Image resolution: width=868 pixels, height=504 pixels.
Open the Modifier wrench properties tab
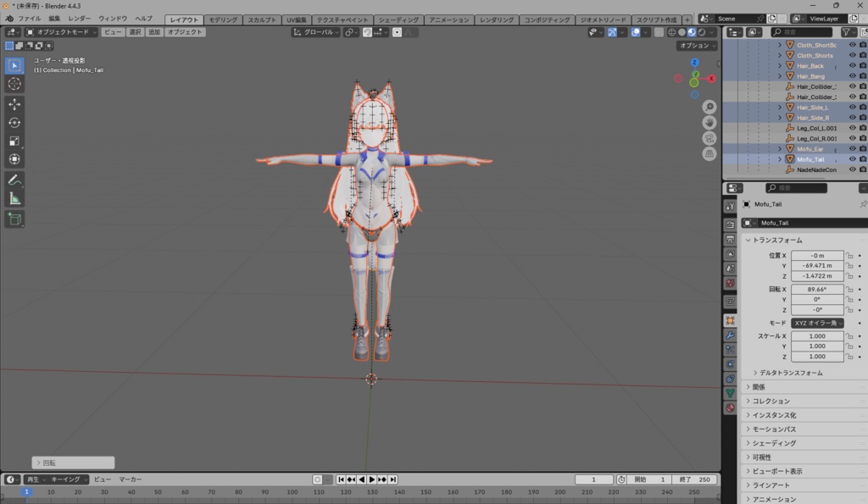[x=730, y=335]
